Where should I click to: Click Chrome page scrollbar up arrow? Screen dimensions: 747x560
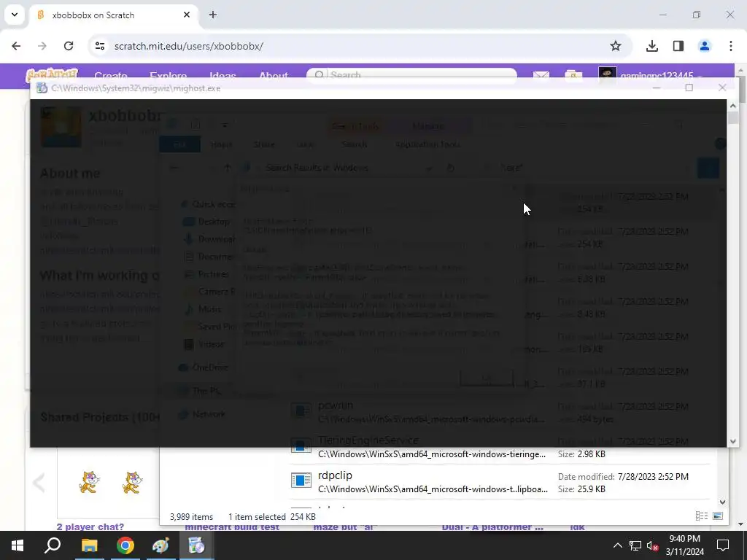[x=742, y=70]
